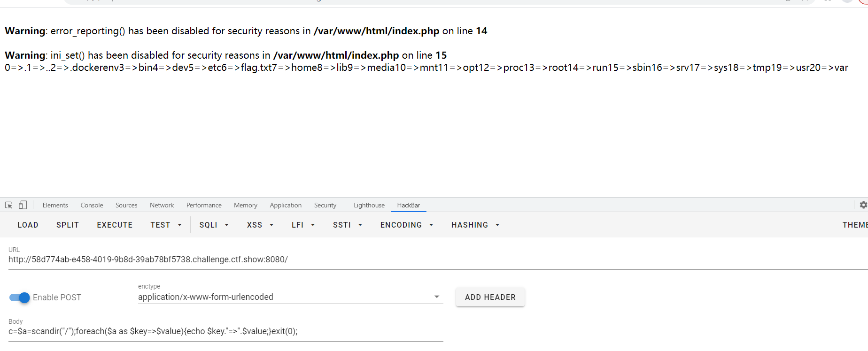Open the HASHING dropdown menu

(x=475, y=225)
